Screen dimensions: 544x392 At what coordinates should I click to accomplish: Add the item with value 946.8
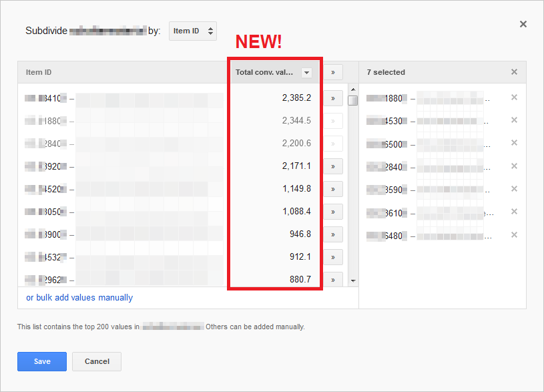click(332, 234)
